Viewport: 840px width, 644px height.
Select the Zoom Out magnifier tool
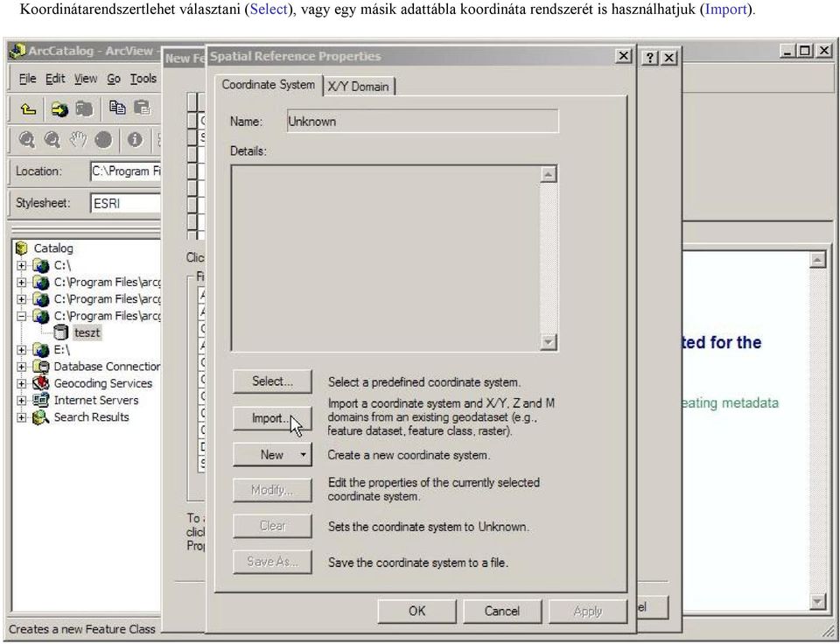click(52, 140)
